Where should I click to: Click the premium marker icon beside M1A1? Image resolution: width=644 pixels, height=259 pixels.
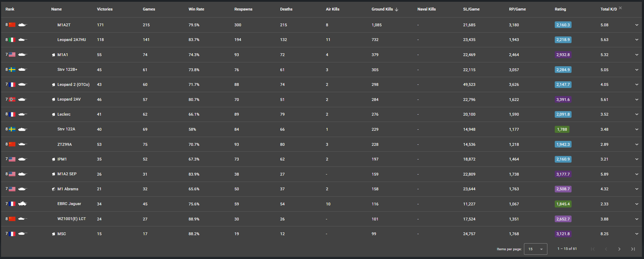pos(54,55)
